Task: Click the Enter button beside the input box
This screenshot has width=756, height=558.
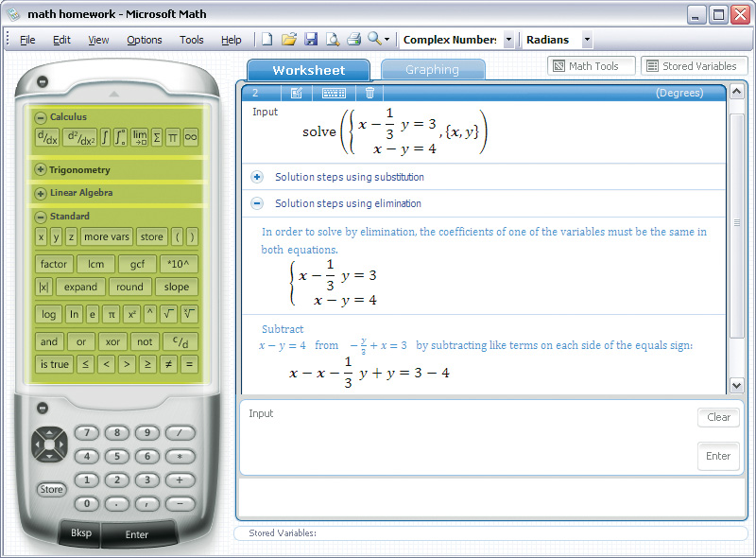Action: click(718, 456)
